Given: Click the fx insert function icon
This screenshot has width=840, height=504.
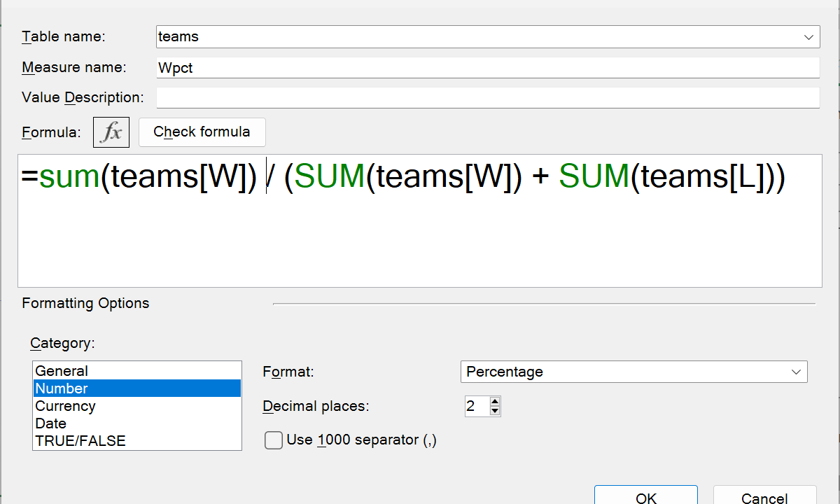Looking at the screenshot, I should (x=111, y=132).
